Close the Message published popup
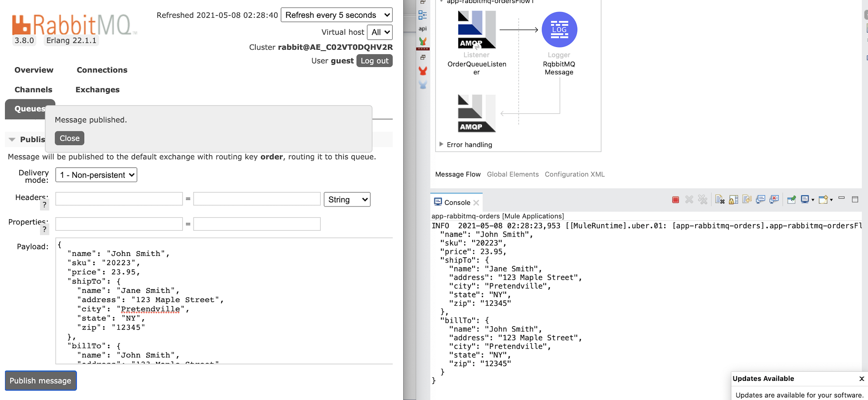Screen dimensions: 868x400 coord(69,138)
